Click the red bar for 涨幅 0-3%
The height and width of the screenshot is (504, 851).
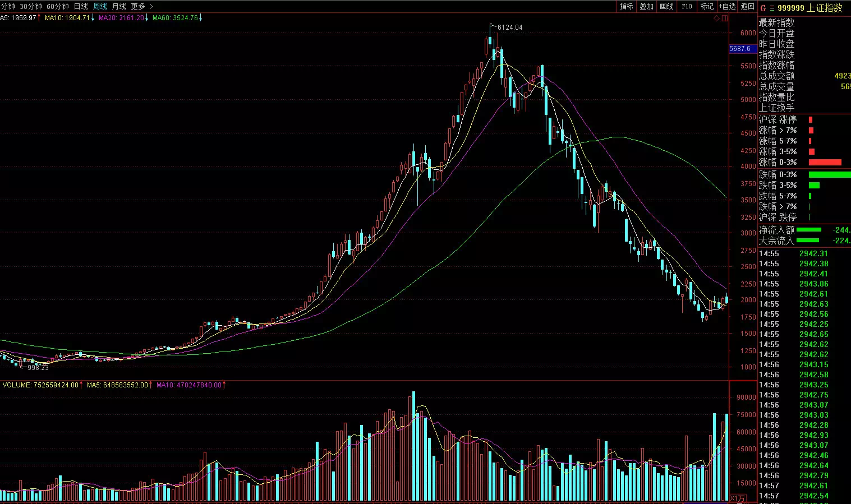825,162
